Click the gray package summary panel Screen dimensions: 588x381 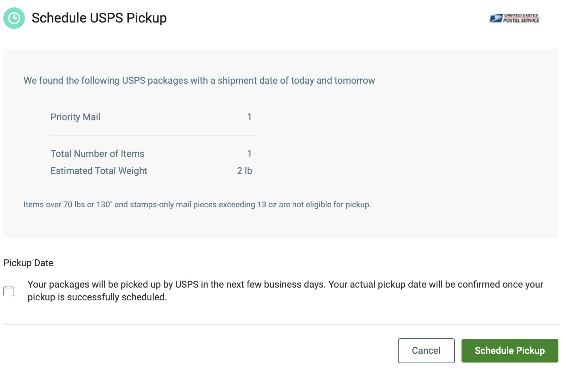pos(281,143)
